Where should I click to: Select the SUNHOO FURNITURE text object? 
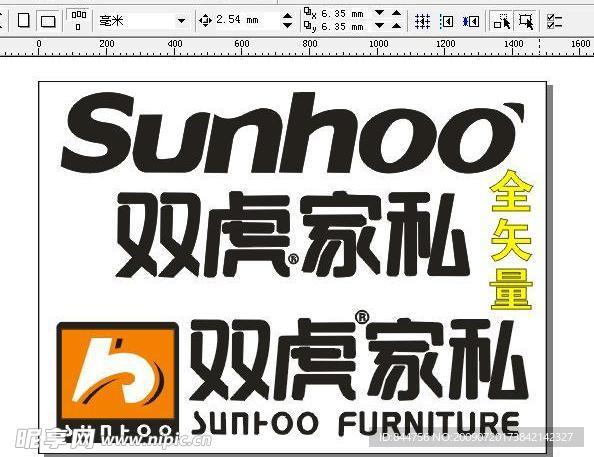pyautogui.click(x=355, y=423)
